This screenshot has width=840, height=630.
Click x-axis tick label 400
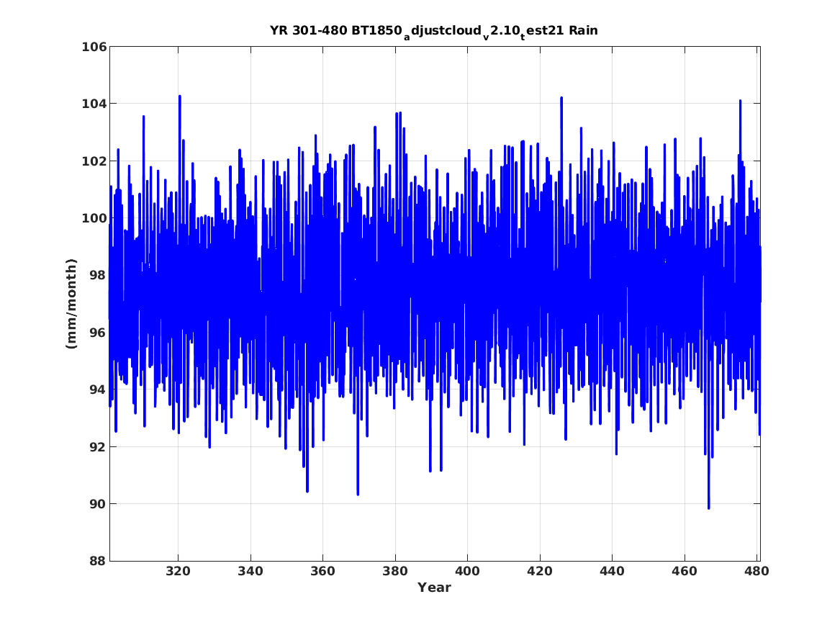(468, 572)
